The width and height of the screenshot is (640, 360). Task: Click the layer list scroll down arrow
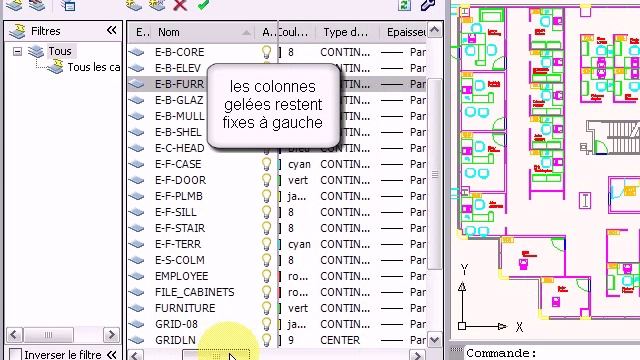click(434, 340)
